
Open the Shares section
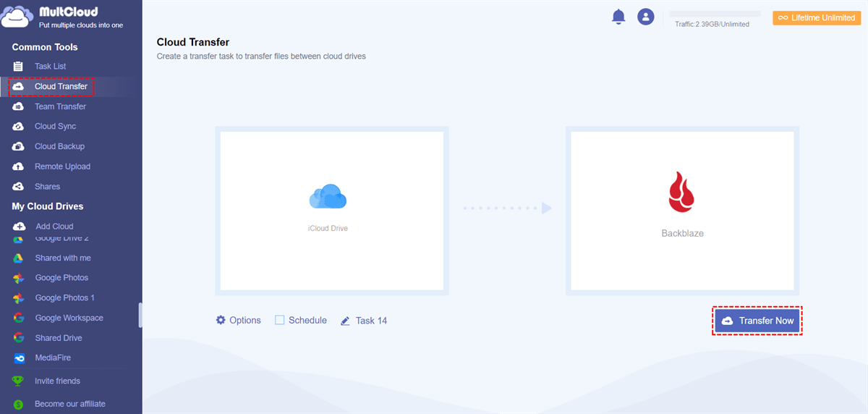pyautogui.click(x=47, y=187)
